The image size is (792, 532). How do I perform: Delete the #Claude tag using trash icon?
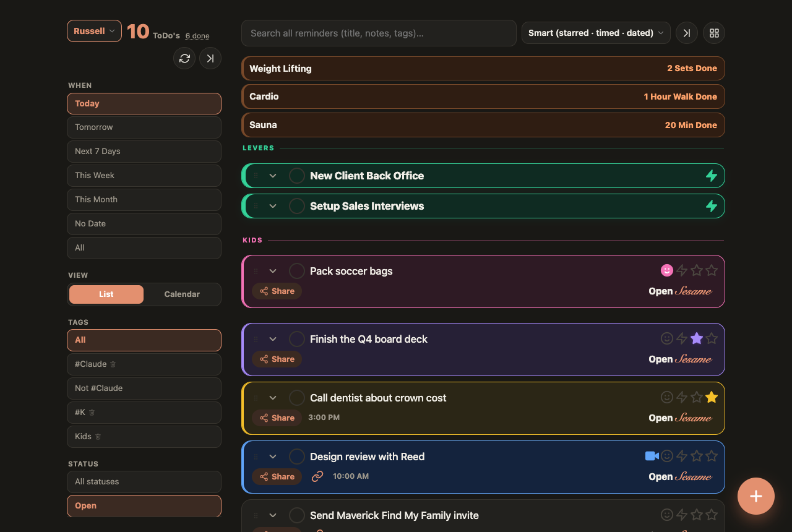click(x=113, y=364)
